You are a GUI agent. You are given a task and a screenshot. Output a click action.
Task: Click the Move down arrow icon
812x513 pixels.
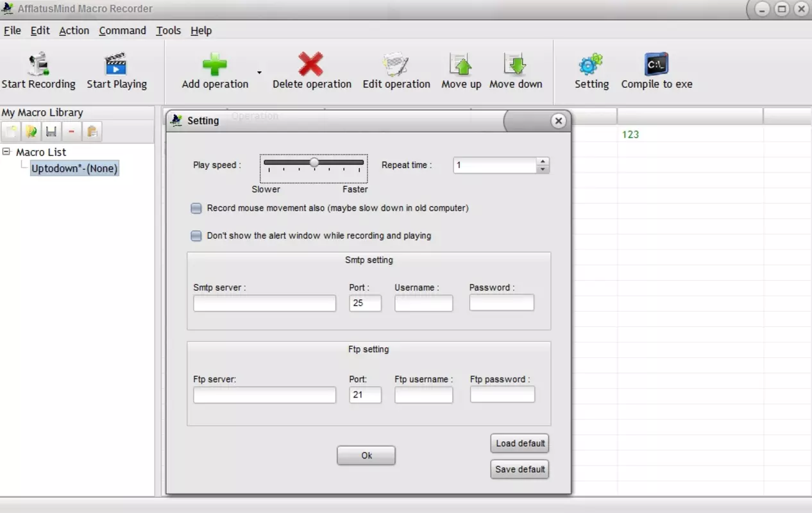515,65
